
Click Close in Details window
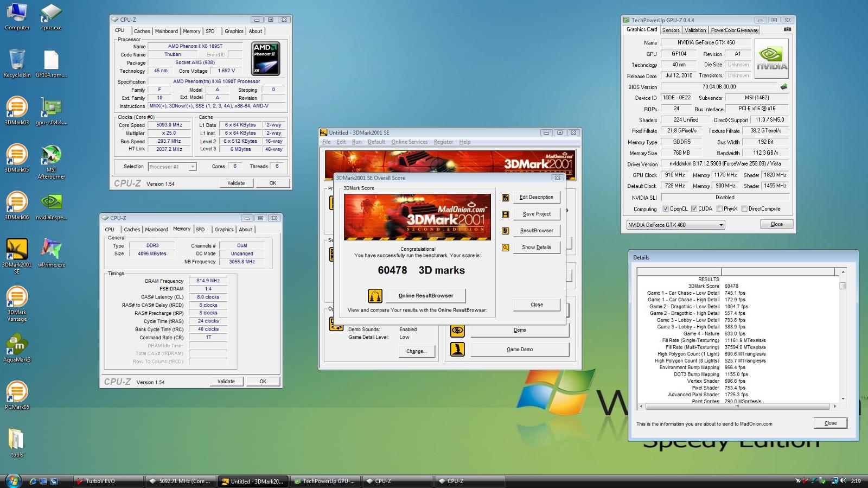(831, 423)
